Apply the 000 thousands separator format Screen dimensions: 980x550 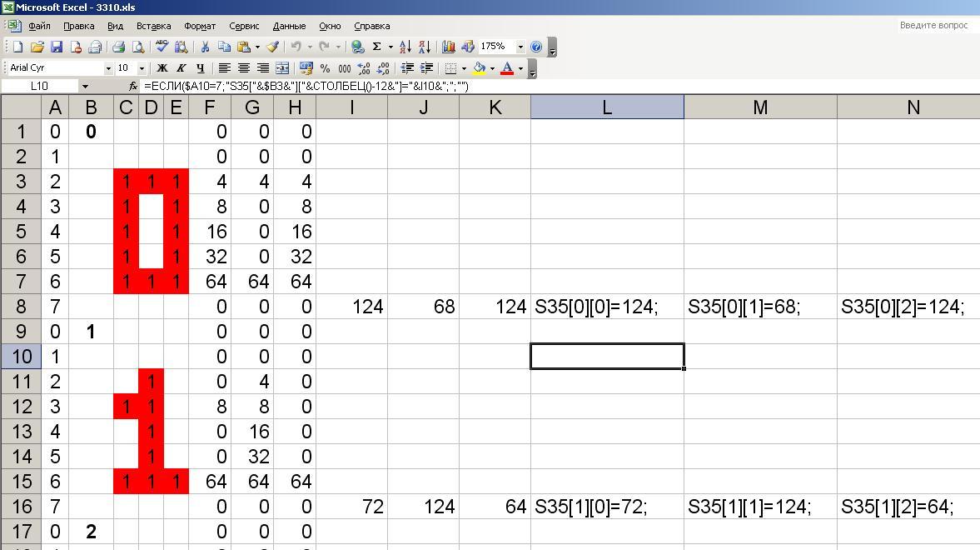tap(345, 68)
